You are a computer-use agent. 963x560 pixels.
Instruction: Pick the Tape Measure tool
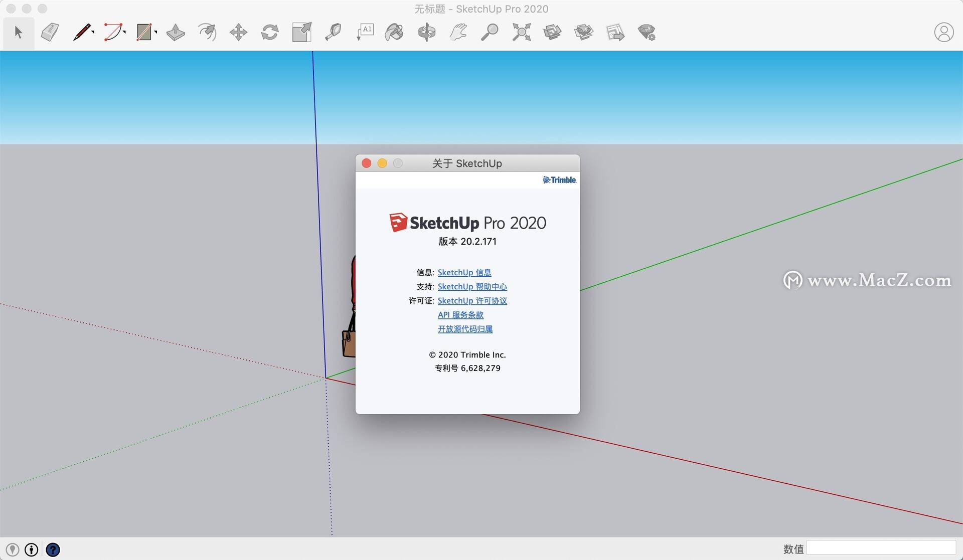(333, 33)
